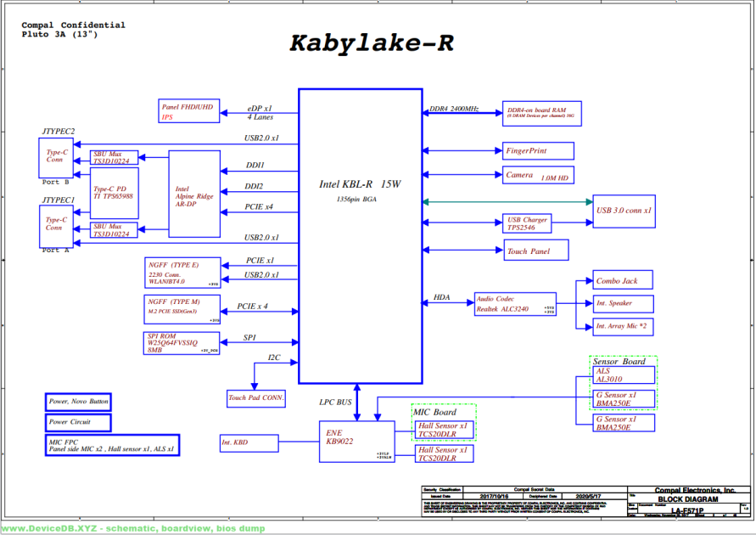Image resolution: width=756 pixels, height=535 pixels.
Task: Click the JTYPEC2 label
Action: click(x=59, y=132)
